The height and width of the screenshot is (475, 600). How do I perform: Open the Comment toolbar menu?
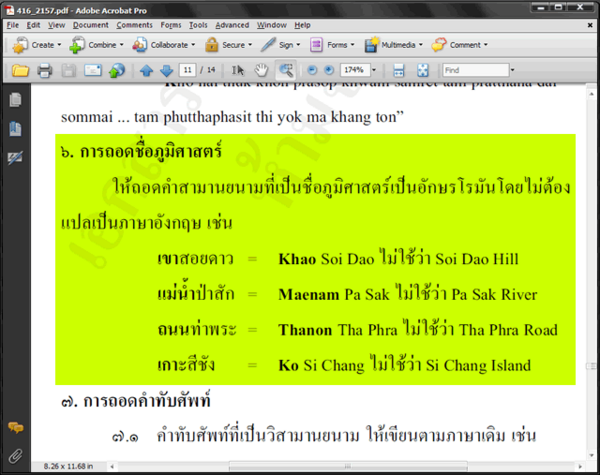[460, 45]
